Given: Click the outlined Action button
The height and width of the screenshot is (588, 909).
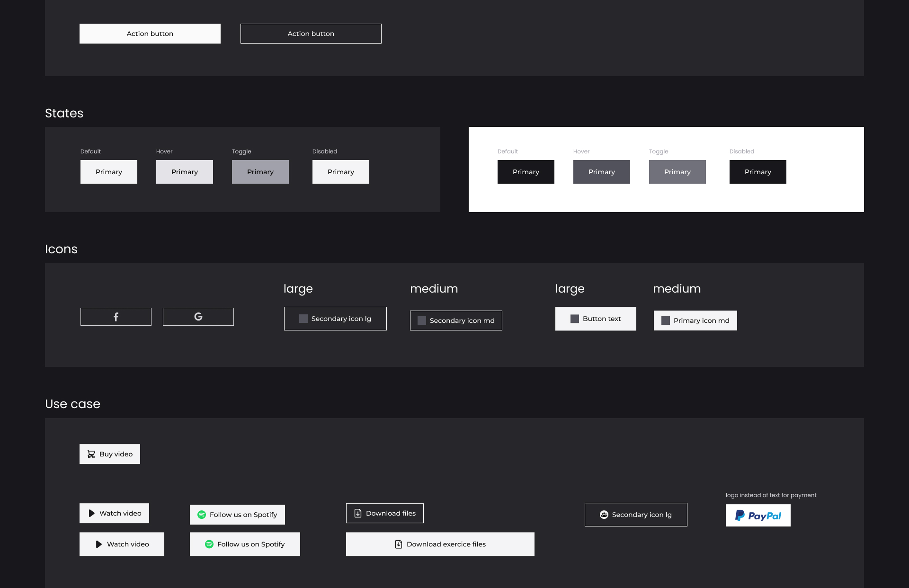Looking at the screenshot, I should tap(311, 34).
